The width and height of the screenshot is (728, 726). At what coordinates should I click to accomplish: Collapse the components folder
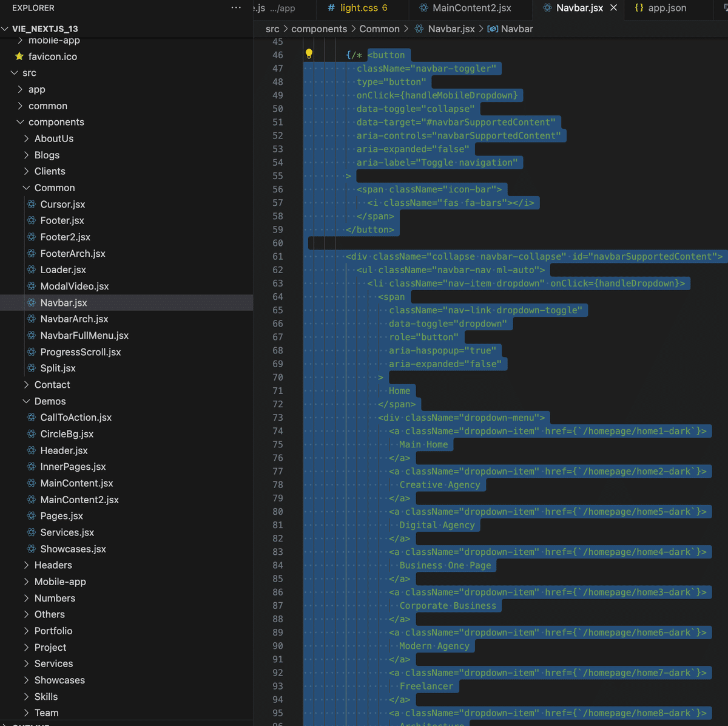pyautogui.click(x=20, y=122)
